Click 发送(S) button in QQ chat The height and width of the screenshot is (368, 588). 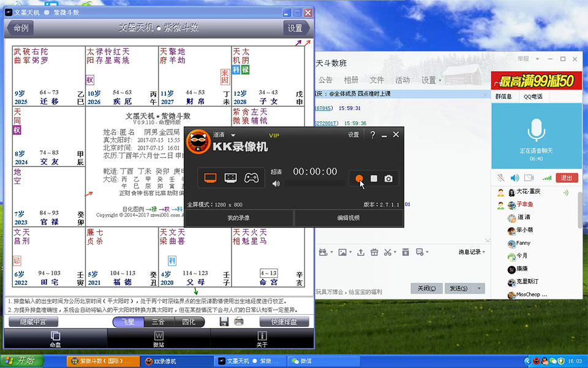459,288
